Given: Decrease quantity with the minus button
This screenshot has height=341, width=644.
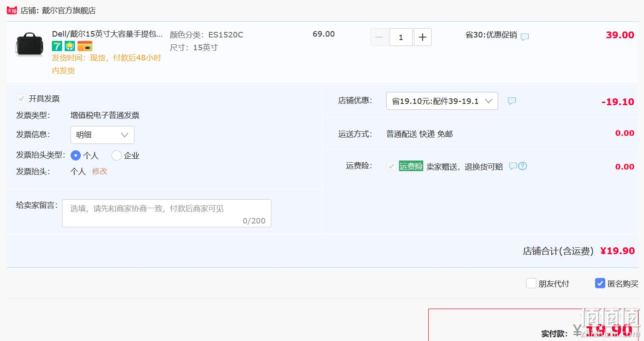Looking at the screenshot, I should (x=379, y=37).
